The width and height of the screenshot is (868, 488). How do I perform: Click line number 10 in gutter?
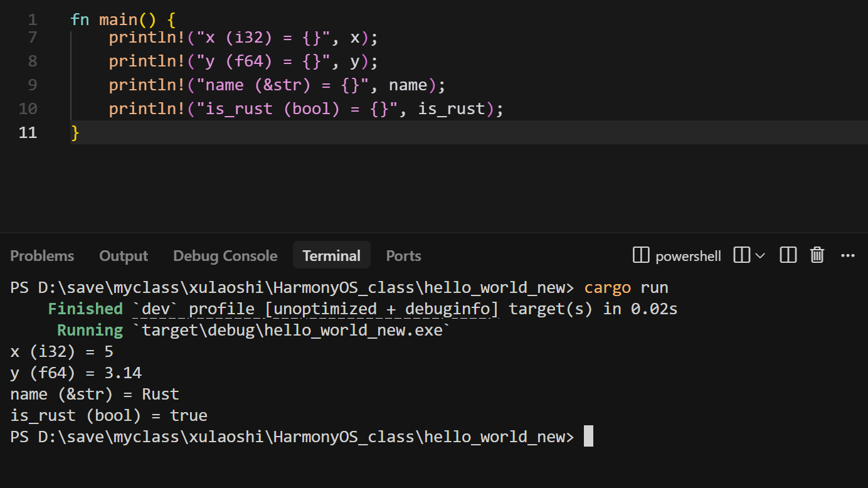(x=28, y=109)
